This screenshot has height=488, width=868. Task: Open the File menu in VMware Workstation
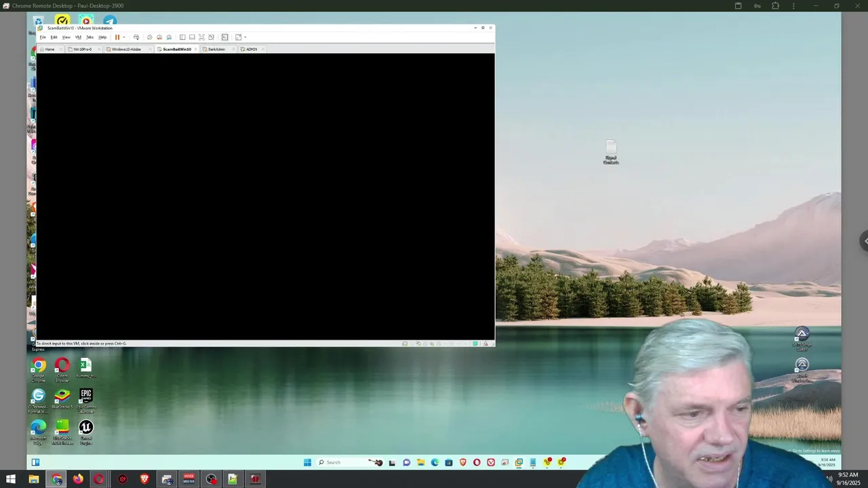(x=43, y=37)
